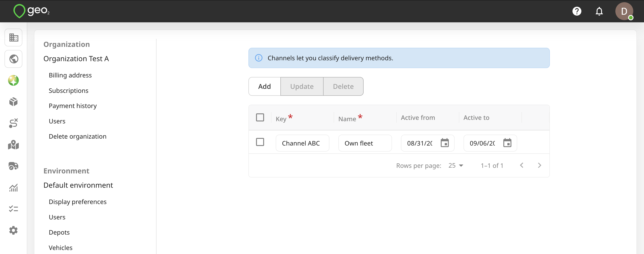The height and width of the screenshot is (254, 644).
Task: Open Vehicles in environment menu
Action: (x=61, y=248)
